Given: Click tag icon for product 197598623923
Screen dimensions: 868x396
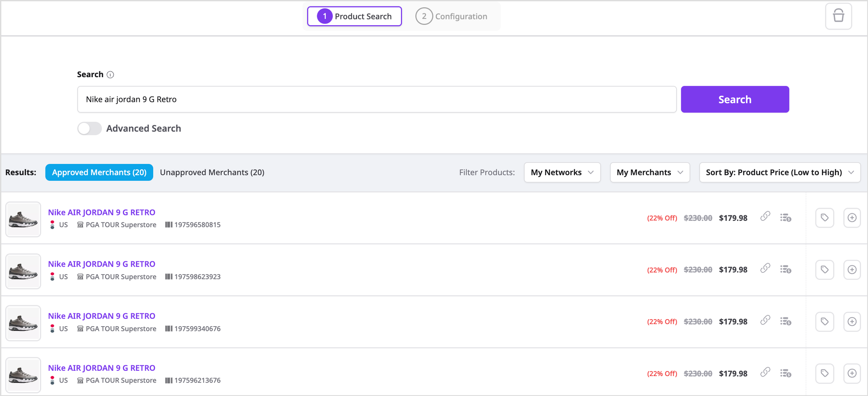Looking at the screenshot, I should 825,270.
